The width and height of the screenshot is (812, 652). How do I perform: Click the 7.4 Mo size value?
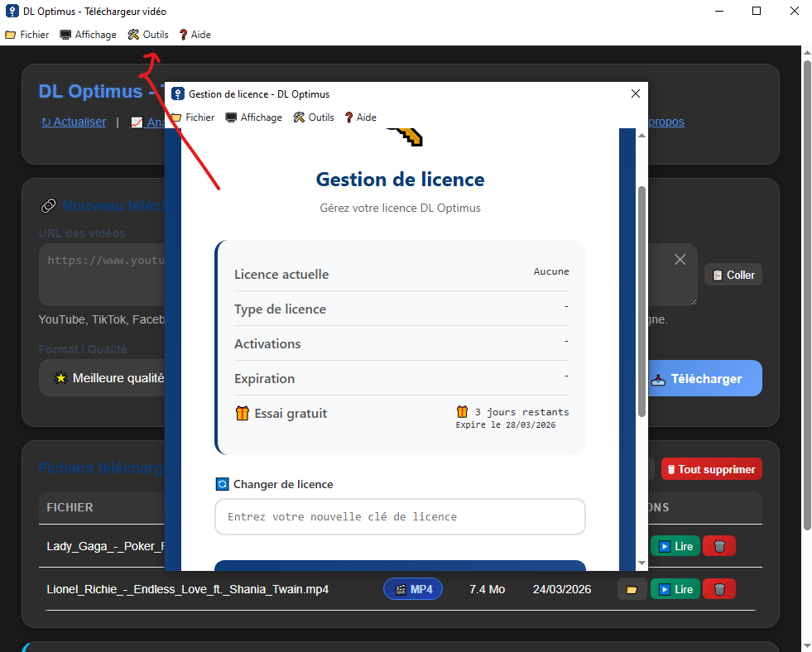point(487,589)
